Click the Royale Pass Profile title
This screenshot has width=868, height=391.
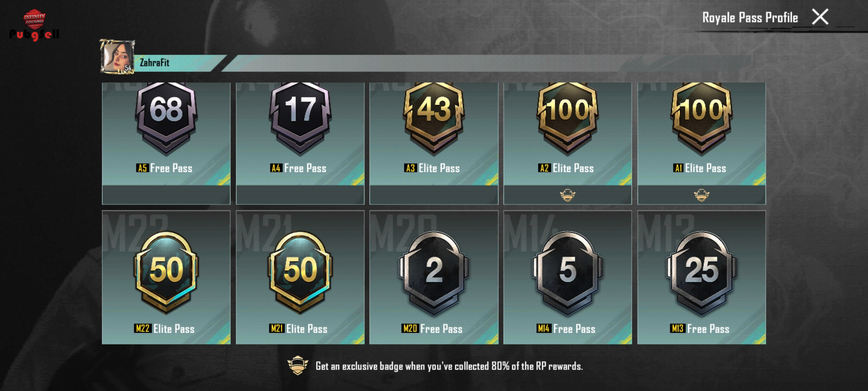coord(750,17)
